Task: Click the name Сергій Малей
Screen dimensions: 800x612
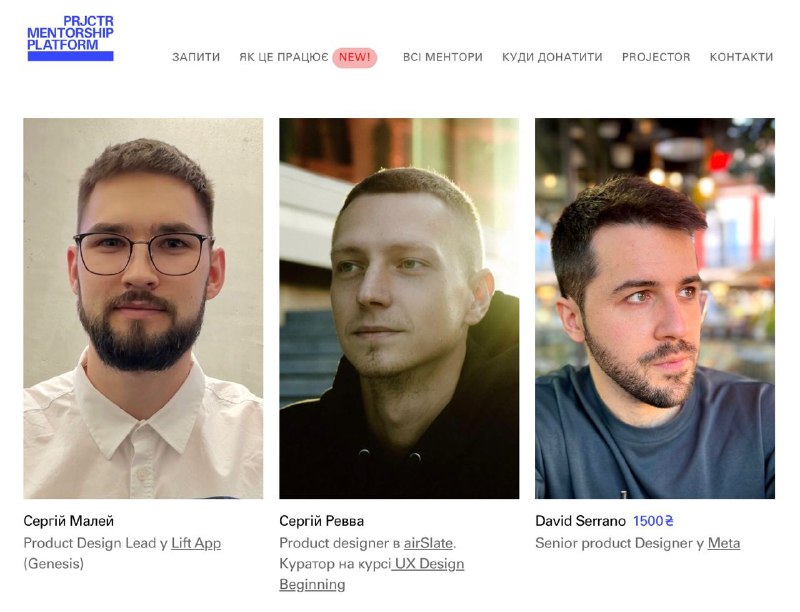Action: [69, 521]
